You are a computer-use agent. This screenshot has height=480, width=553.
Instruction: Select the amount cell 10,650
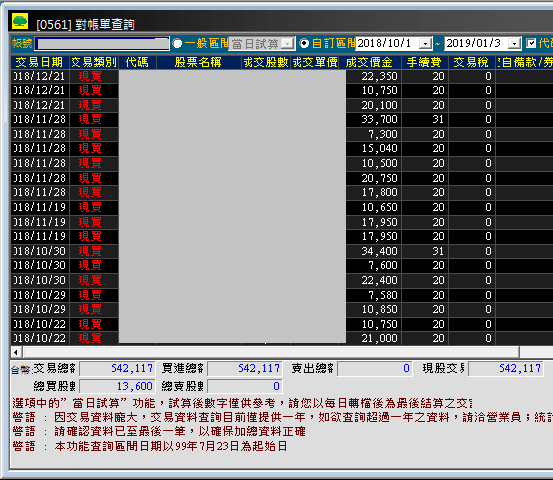[x=374, y=207]
